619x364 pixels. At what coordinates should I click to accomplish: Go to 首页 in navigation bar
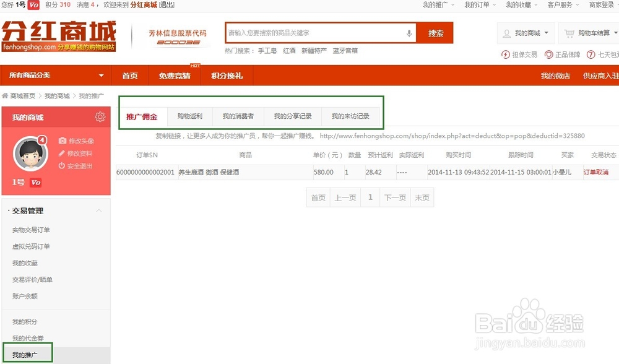(x=130, y=76)
